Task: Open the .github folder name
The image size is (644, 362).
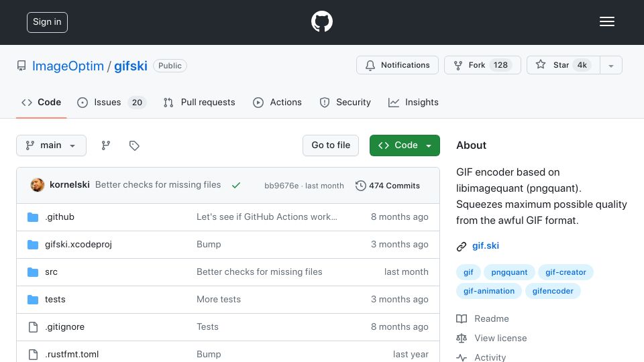Action: pyautogui.click(x=60, y=217)
